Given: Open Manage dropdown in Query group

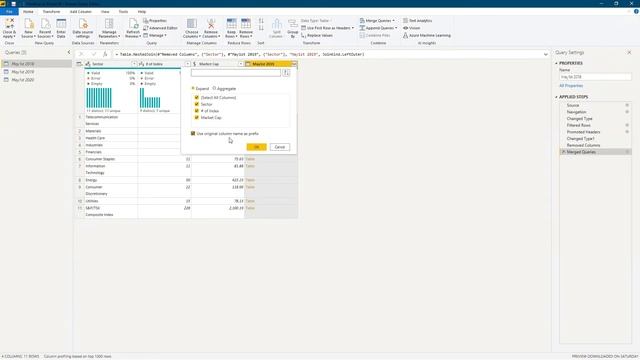Looking at the screenshot, I should [155, 36].
